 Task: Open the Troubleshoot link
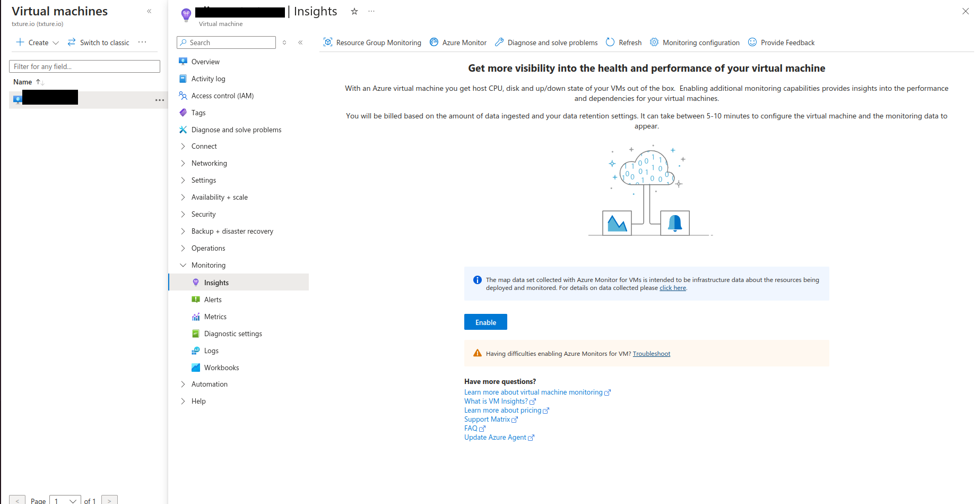pos(652,354)
